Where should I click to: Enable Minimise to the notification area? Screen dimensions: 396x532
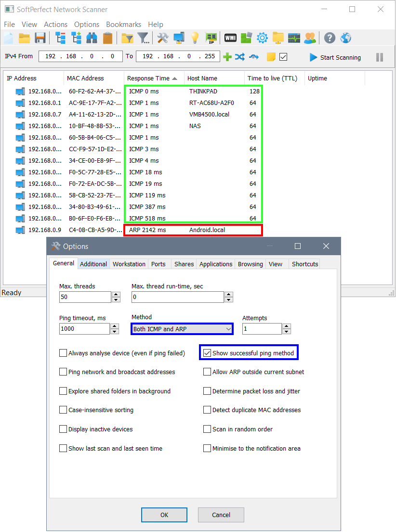click(207, 449)
